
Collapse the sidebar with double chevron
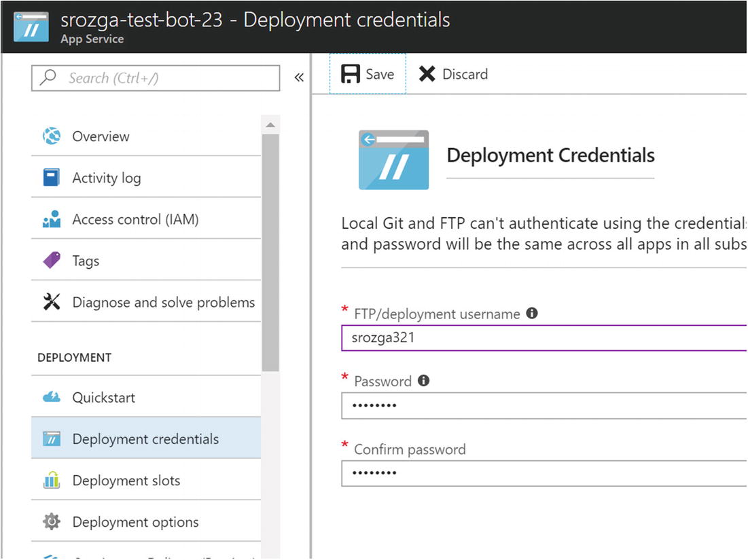pyautogui.click(x=299, y=77)
